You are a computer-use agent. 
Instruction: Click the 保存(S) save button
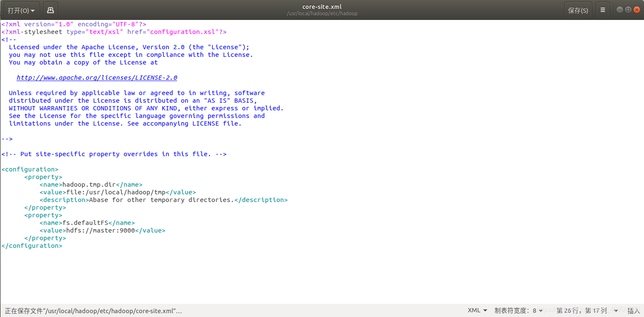click(x=578, y=9)
